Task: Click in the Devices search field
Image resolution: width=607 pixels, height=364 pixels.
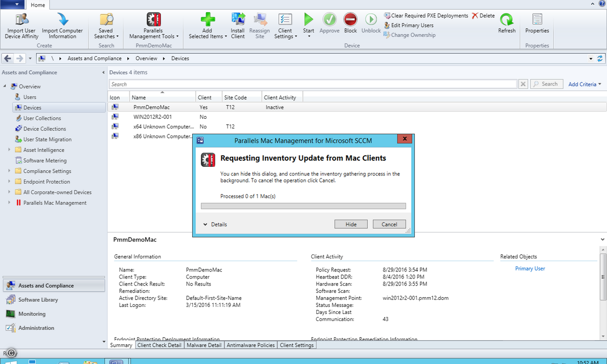Action: 313,84
